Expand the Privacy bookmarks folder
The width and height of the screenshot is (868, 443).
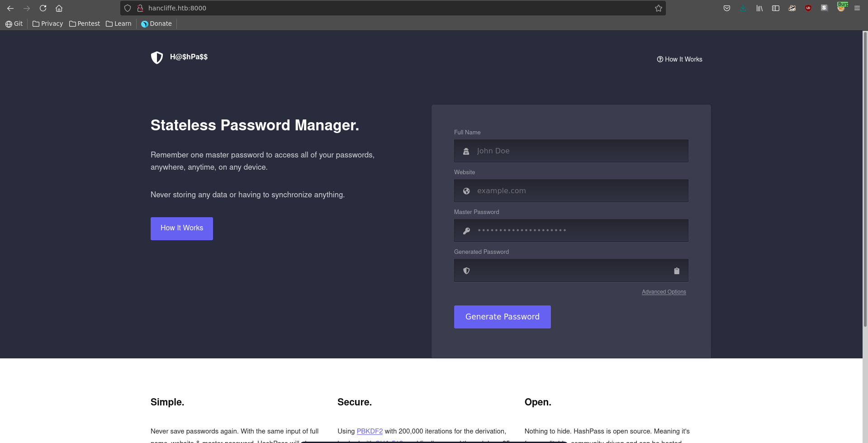[48, 24]
